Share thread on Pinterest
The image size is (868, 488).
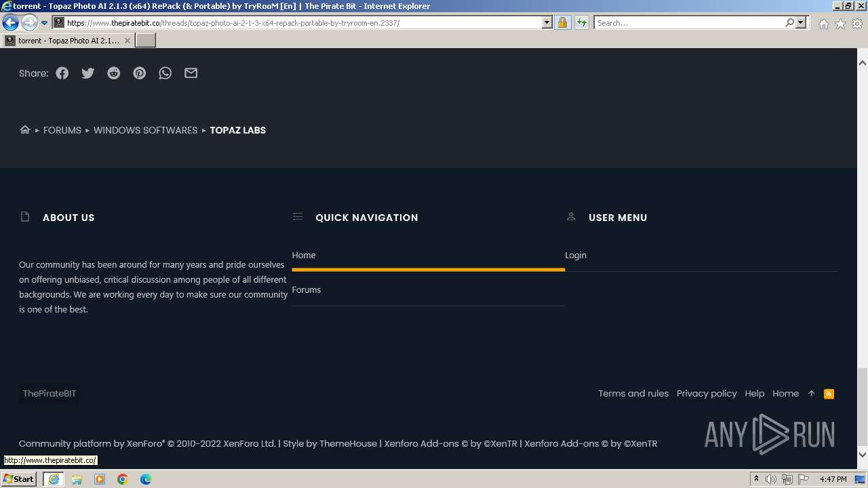pos(140,73)
